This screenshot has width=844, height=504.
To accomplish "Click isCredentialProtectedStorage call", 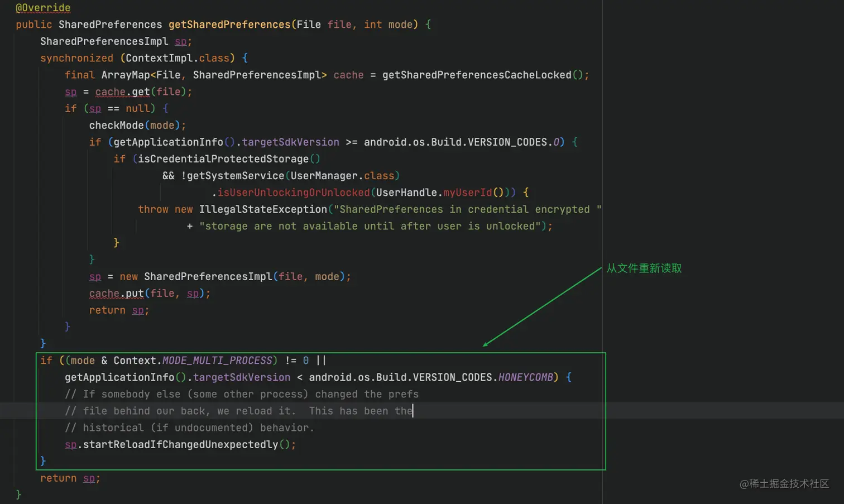I will coord(229,159).
